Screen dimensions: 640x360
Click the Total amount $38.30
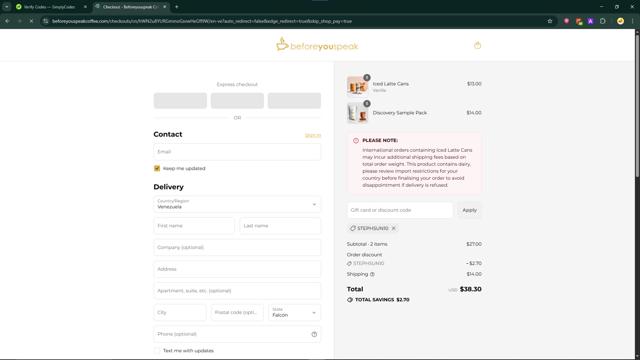click(470, 289)
